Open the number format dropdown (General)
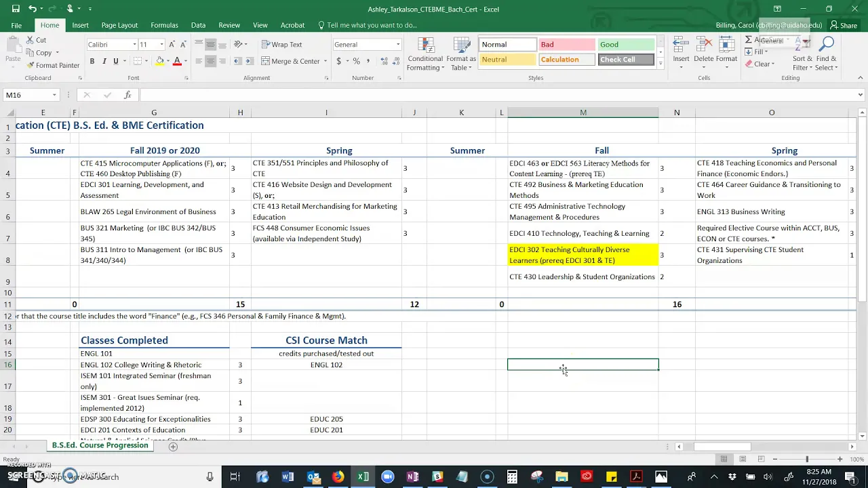Image resolution: width=868 pixels, height=488 pixels. click(398, 45)
